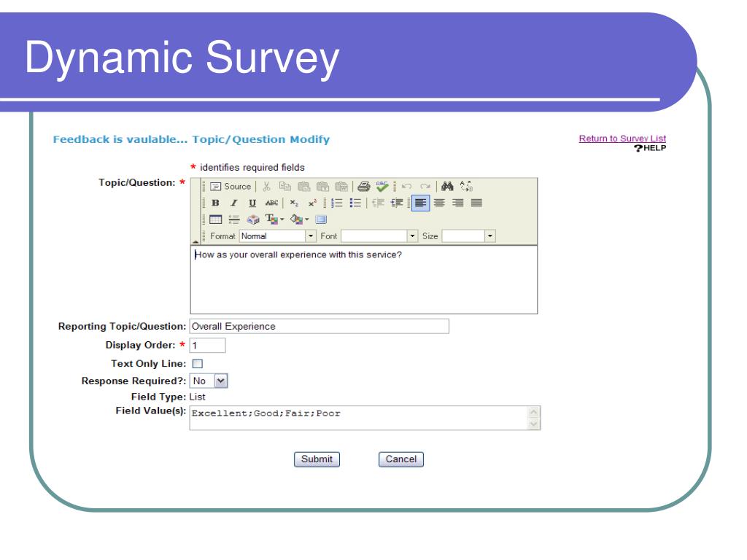Image resolution: width=747 pixels, height=560 pixels.
Task: Select Justify full alignment icon
Action: [476, 203]
